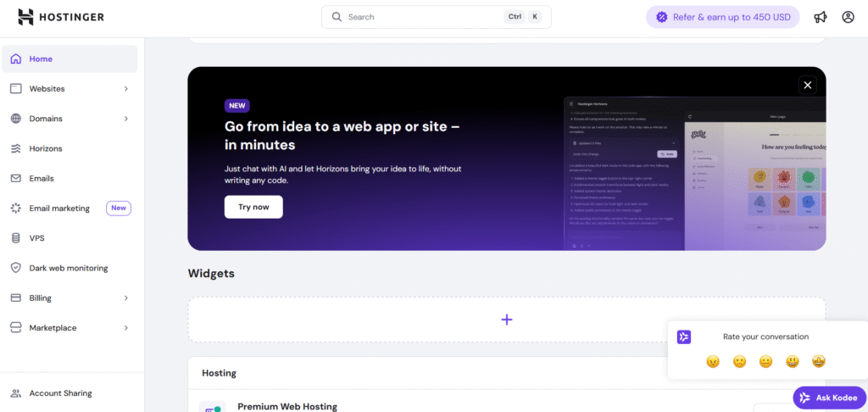This screenshot has height=412, width=868.
Task: Click the VPS database icon
Action: (x=16, y=238)
